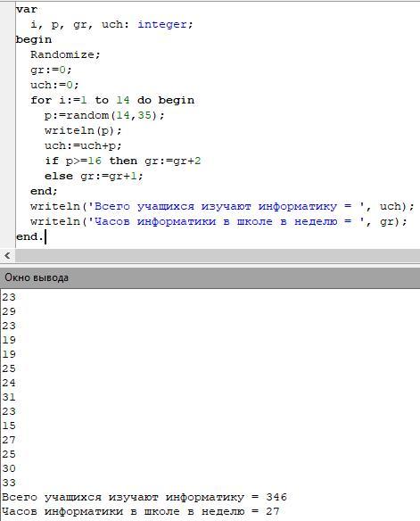Image resolution: width=420 pixels, height=521 pixels.
Task: Click the begin keyword below var section
Action: [x=34, y=39]
